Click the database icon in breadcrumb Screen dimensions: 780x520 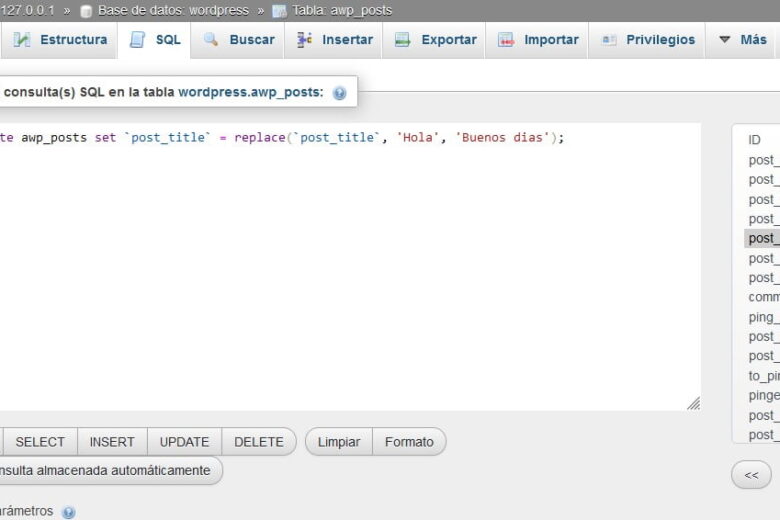click(86, 11)
